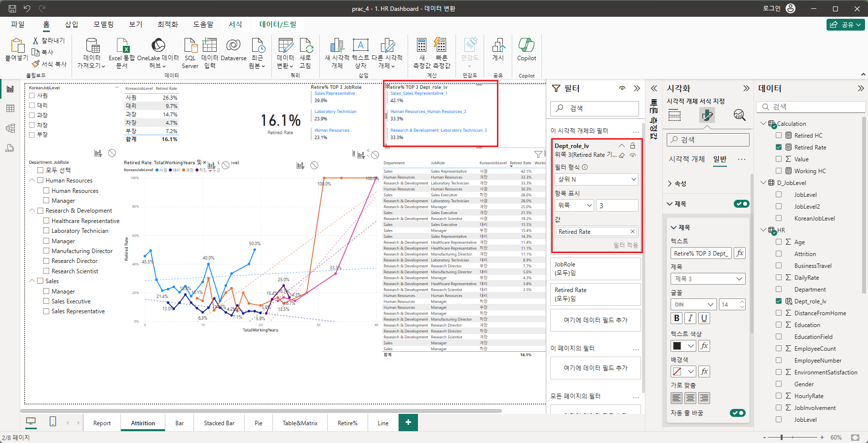868x443 pixels.
Task: Lock the Dept_role_lv filter
Action: pos(633,146)
